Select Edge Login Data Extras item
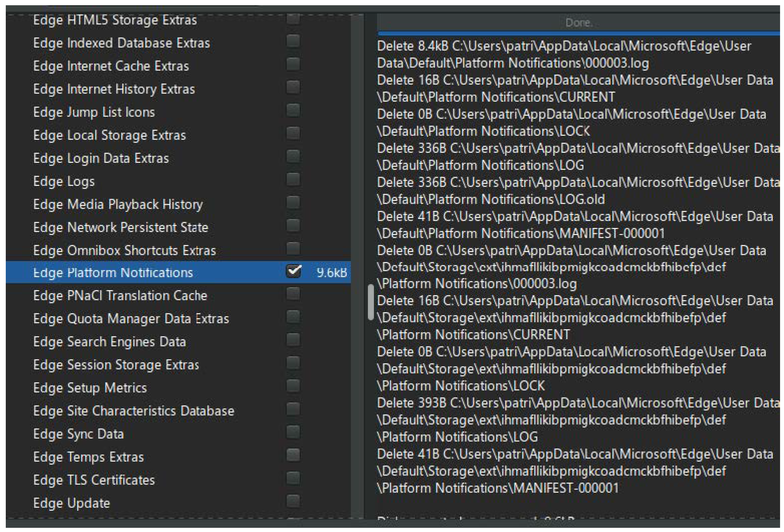Image resolution: width=784 pixels, height=532 pixels. coord(101,158)
